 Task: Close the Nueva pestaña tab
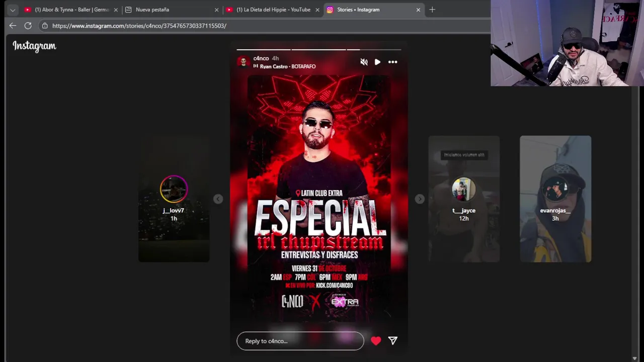click(216, 10)
